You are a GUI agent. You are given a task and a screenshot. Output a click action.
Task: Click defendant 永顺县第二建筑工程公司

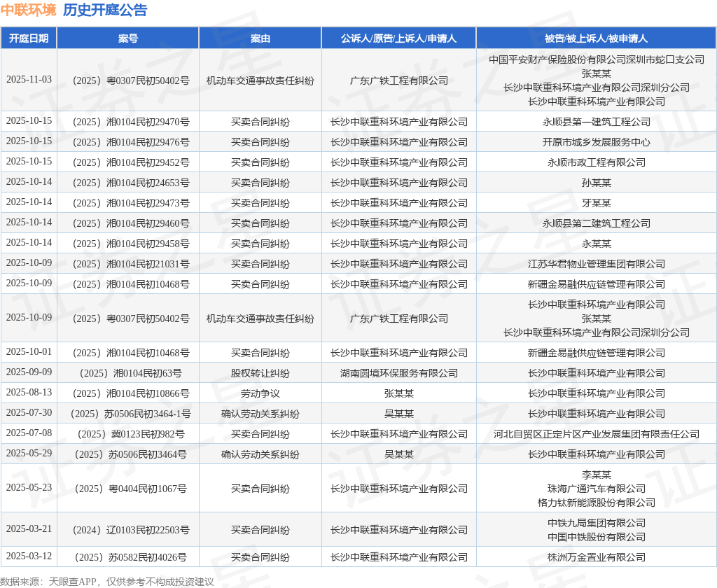597,223
